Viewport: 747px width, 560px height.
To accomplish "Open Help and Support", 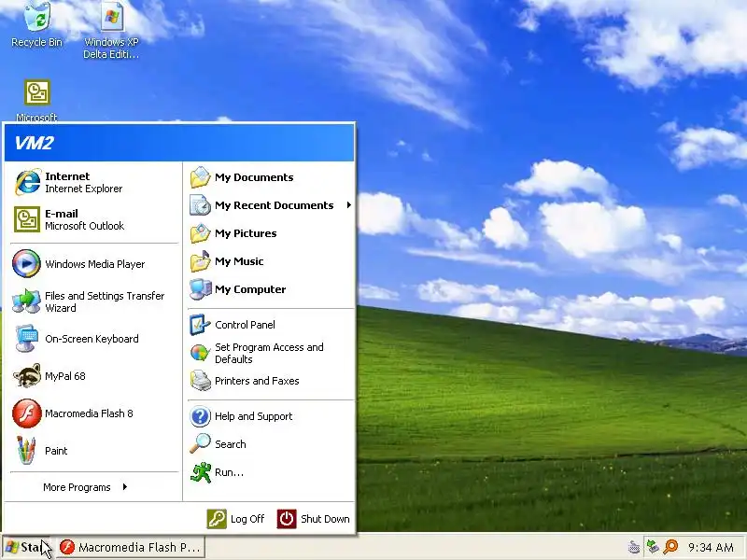I will (271, 416).
